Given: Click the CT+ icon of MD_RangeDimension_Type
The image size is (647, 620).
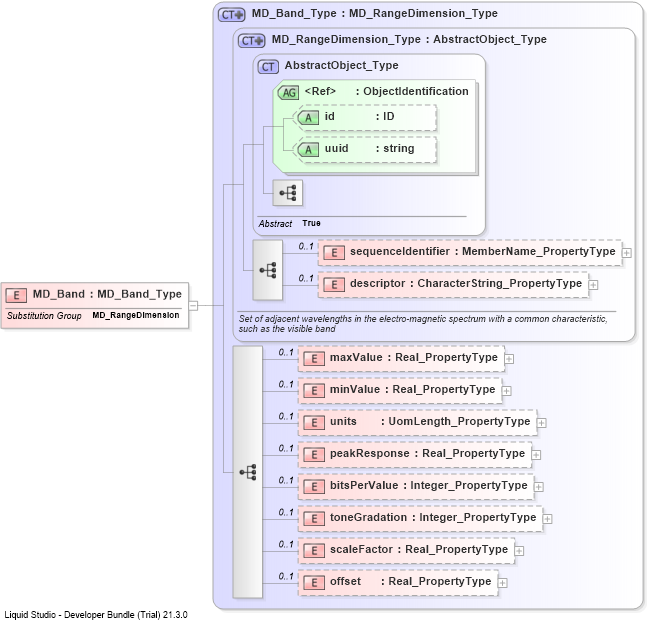Looking at the screenshot, I should pos(251,40).
